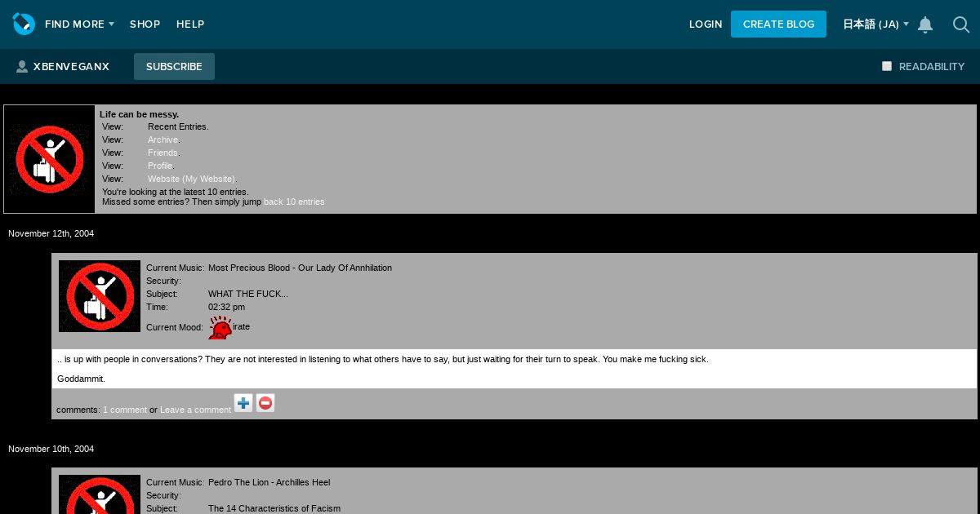Open the XBENVEGANX username link
The height and width of the screenshot is (514, 980).
point(71,67)
